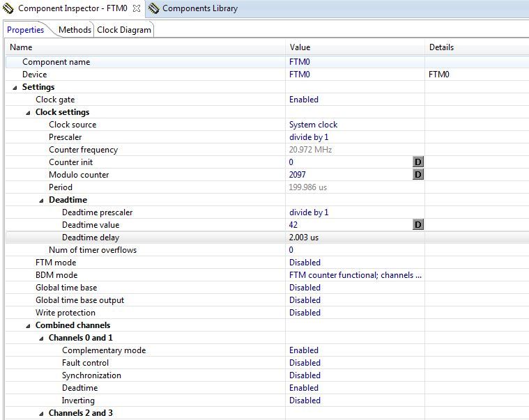Open the Components Library view

(x=199, y=8)
